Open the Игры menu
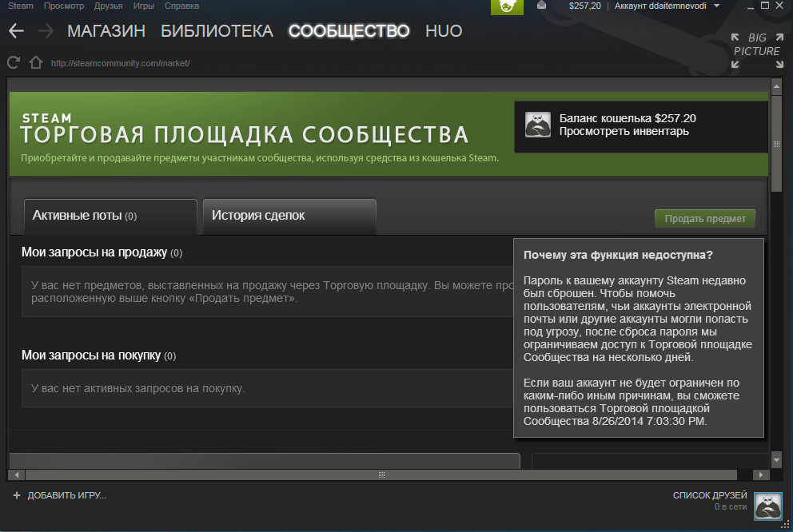This screenshot has width=793, height=532. click(144, 6)
